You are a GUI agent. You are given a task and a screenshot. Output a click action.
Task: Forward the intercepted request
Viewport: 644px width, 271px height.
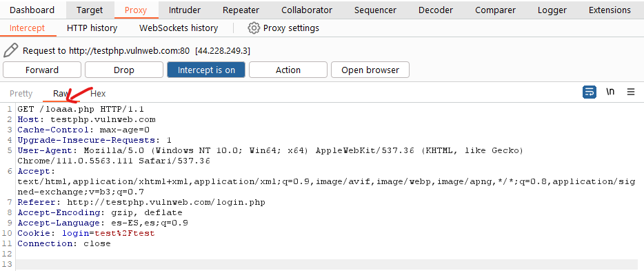tap(42, 70)
